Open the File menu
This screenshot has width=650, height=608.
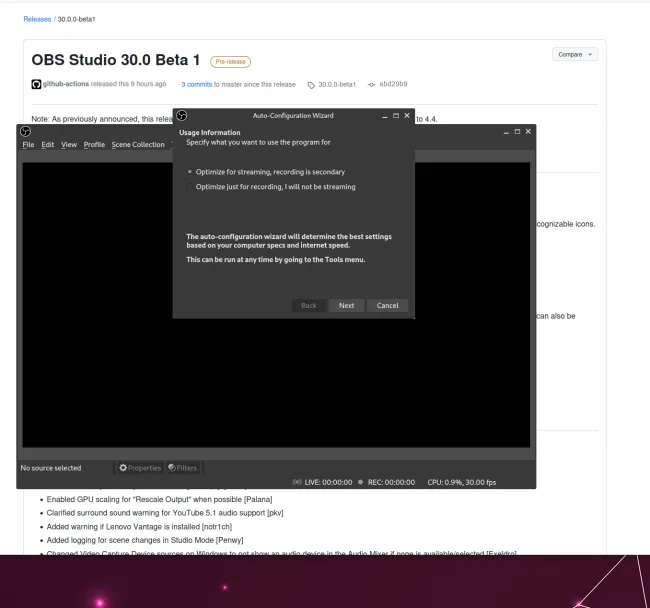tap(29, 144)
